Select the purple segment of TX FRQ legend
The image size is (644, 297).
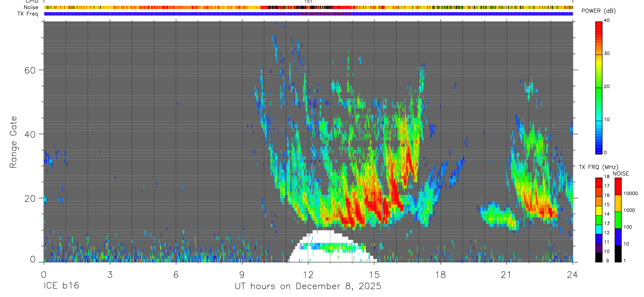click(599, 249)
